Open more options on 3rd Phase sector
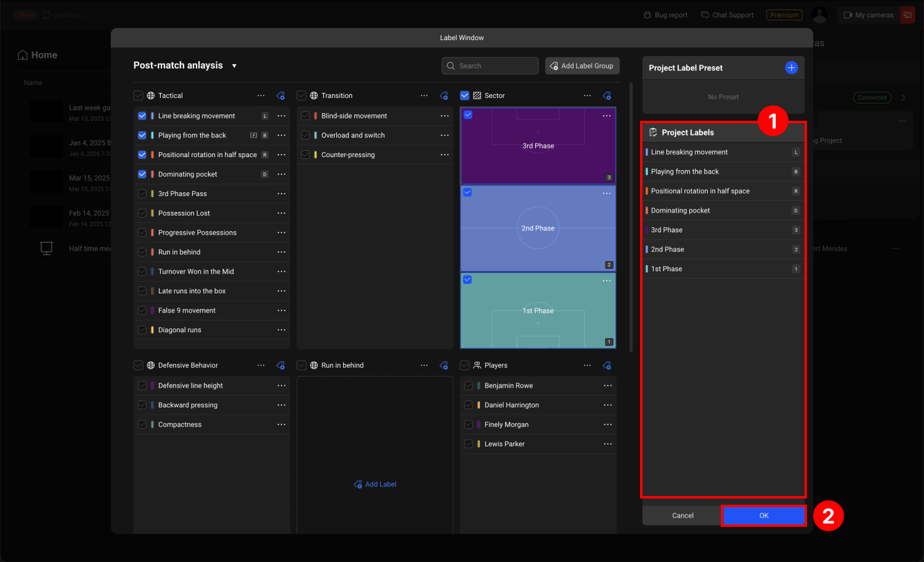924x562 pixels. pyautogui.click(x=607, y=116)
